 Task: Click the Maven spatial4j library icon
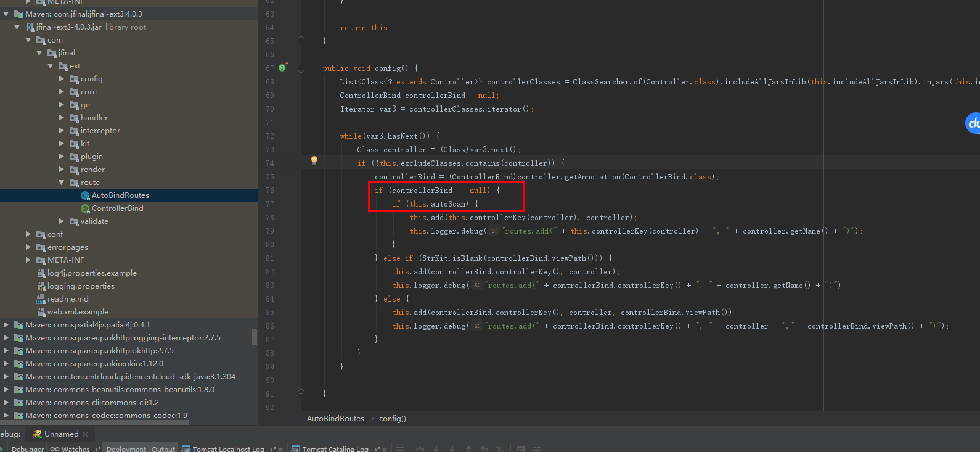tap(18, 325)
